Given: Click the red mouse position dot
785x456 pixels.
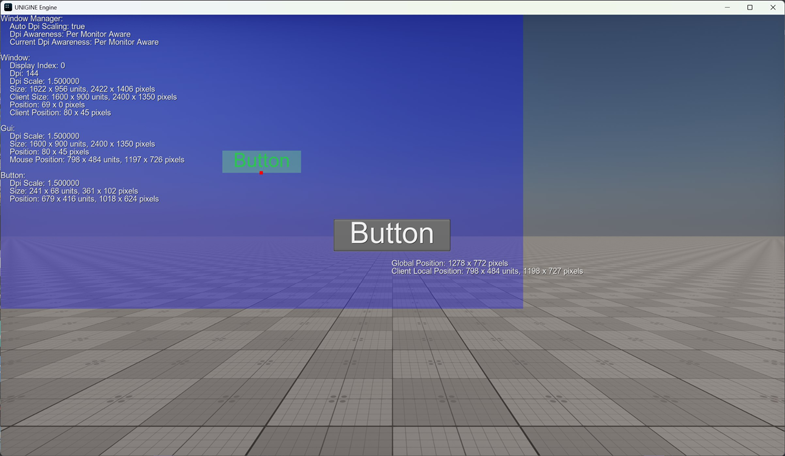Looking at the screenshot, I should [261, 173].
